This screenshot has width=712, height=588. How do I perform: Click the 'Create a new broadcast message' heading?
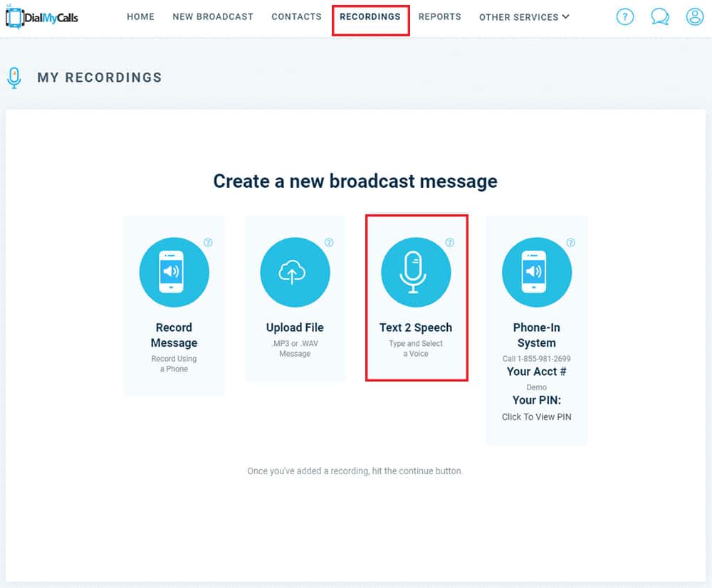[x=355, y=181]
